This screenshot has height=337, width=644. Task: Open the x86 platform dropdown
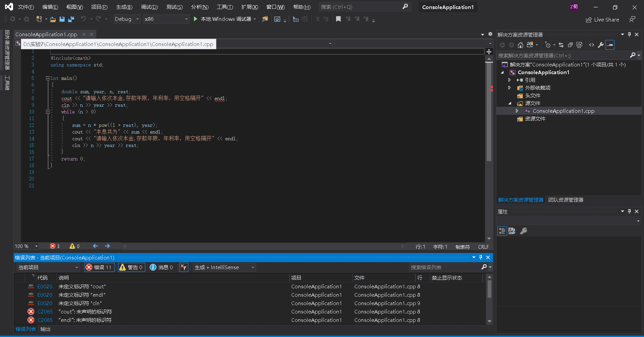tap(166, 19)
